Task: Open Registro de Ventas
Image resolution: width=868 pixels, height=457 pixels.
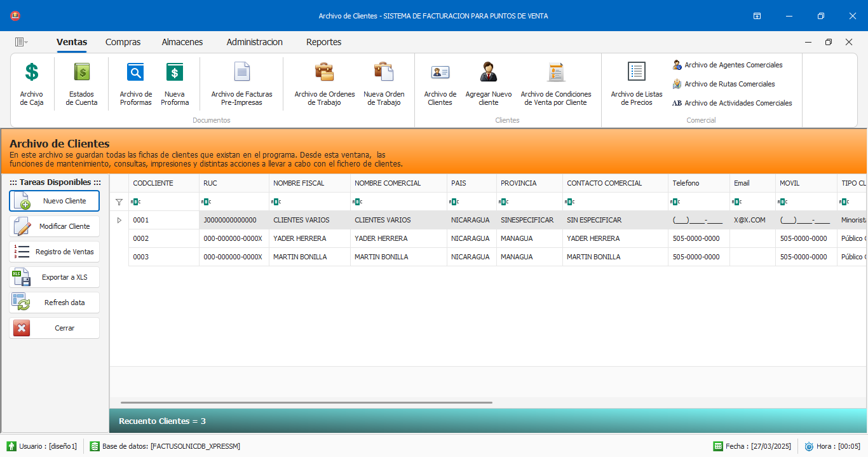Action: click(x=55, y=252)
